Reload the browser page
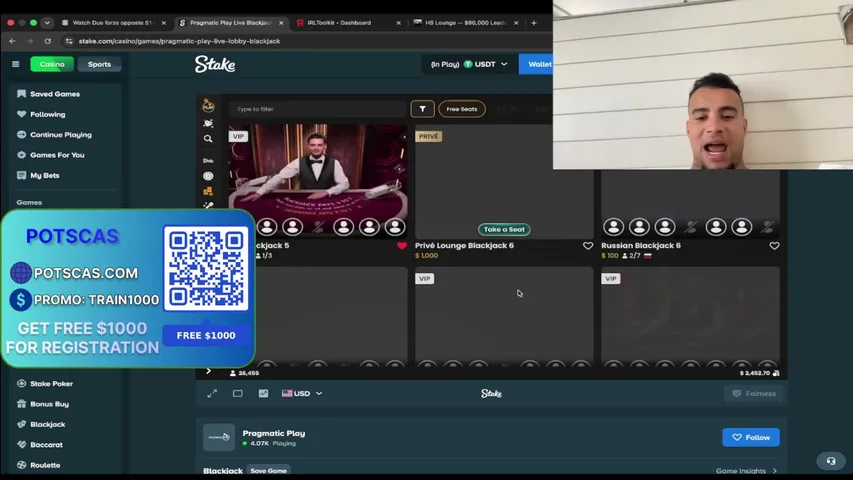The width and height of the screenshot is (853, 480). click(48, 41)
